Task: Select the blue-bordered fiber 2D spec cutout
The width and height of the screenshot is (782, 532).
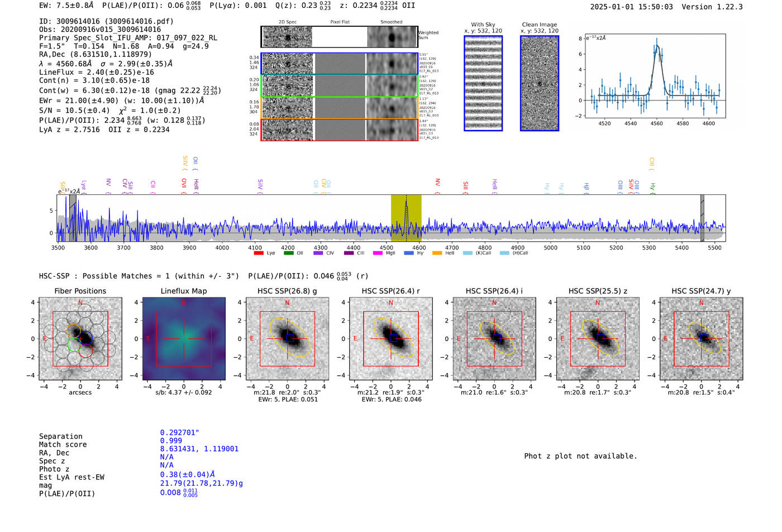Action: [x=287, y=64]
